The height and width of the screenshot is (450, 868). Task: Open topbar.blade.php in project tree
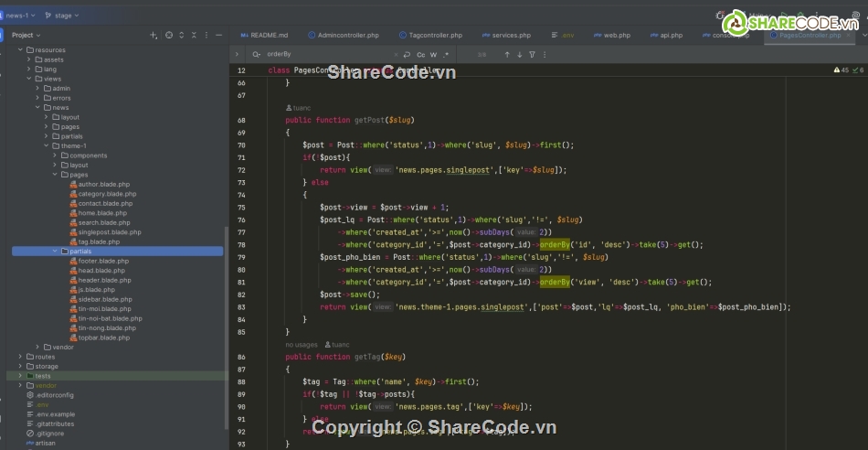[x=104, y=337]
